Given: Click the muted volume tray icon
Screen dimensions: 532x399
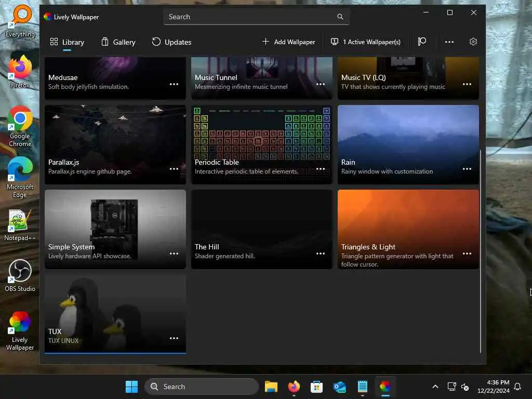Looking at the screenshot, I should (x=465, y=387).
